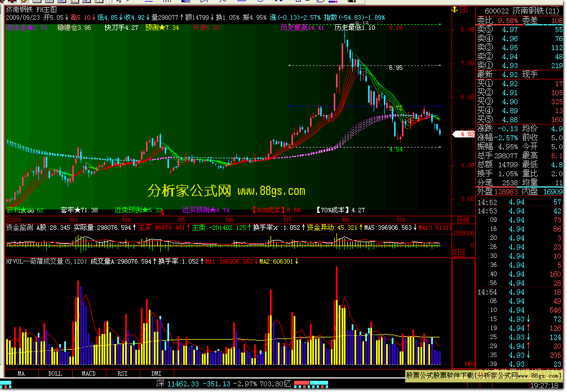
Task: Click the 换手 1.05% row
Action: pyautogui.click(x=498, y=174)
